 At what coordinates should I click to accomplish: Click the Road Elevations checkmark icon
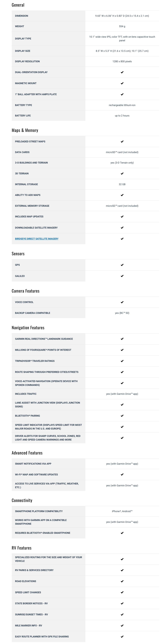(122, 581)
